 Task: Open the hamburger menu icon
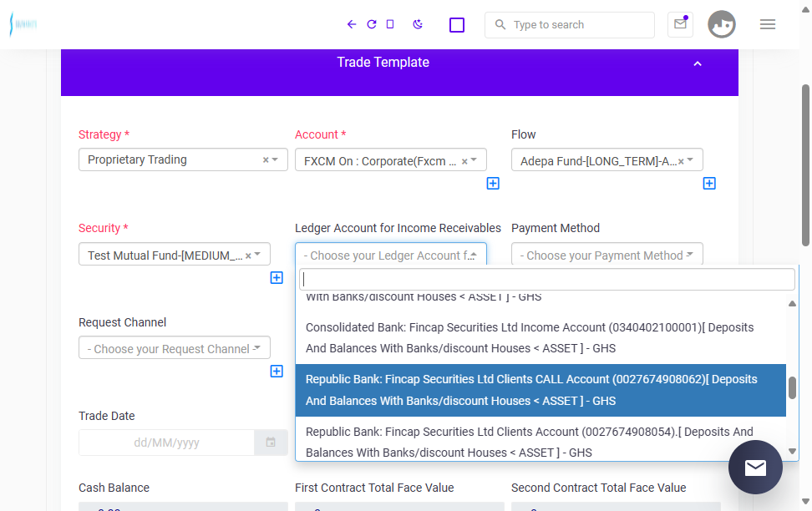[x=768, y=24]
